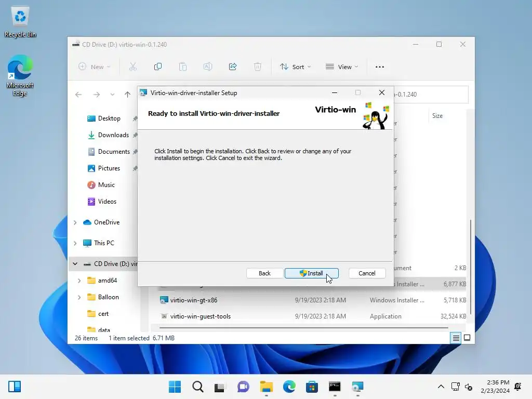Close the Virtio-win-driver-installer Setup dialog
Screen dimensions: 532x399
coord(382,92)
